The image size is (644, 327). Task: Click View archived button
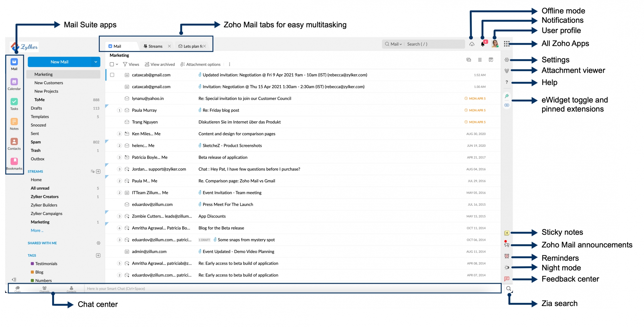tap(160, 64)
